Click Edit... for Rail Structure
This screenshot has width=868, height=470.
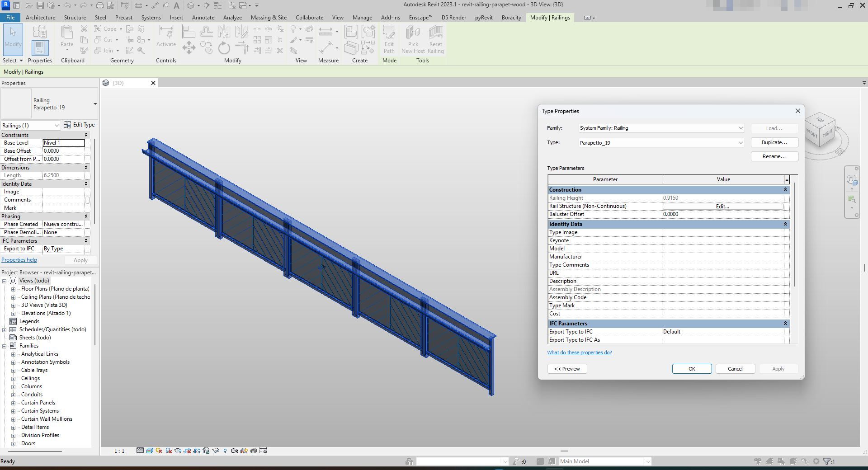tap(722, 206)
